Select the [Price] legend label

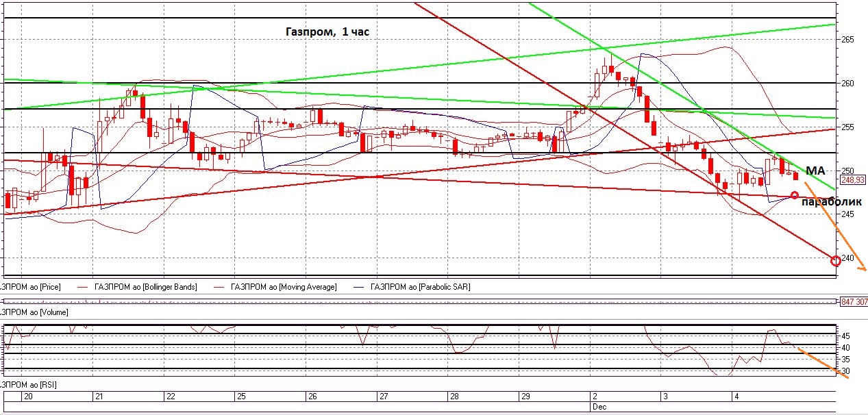[x=30, y=287]
